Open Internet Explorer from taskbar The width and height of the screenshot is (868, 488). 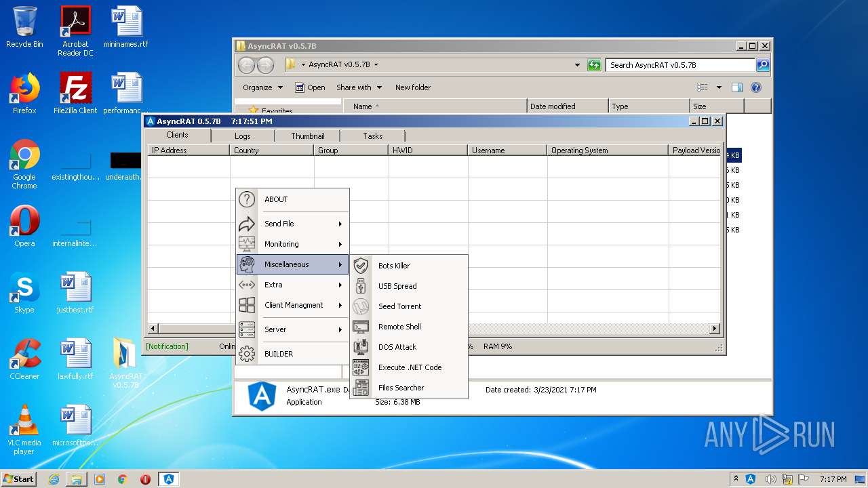54,479
